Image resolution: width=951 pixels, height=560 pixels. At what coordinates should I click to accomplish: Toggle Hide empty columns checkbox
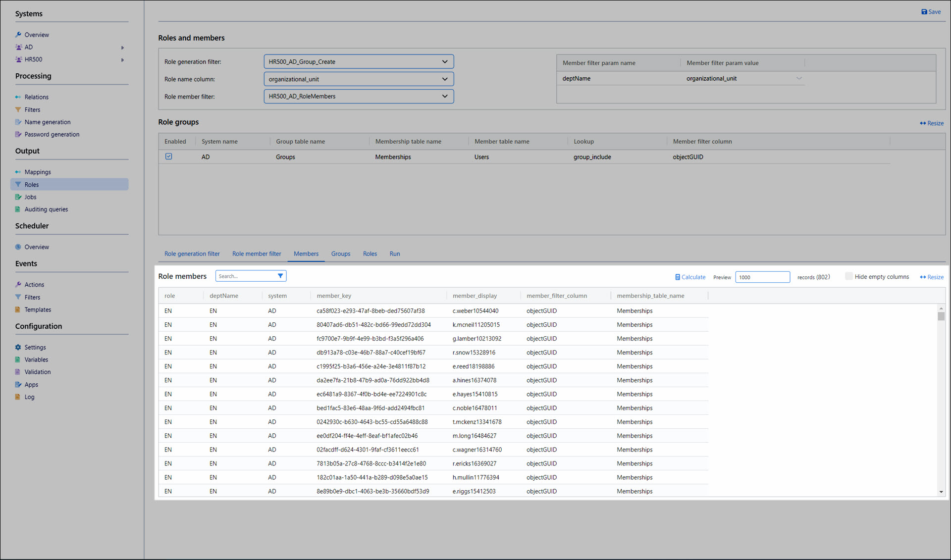848,276
